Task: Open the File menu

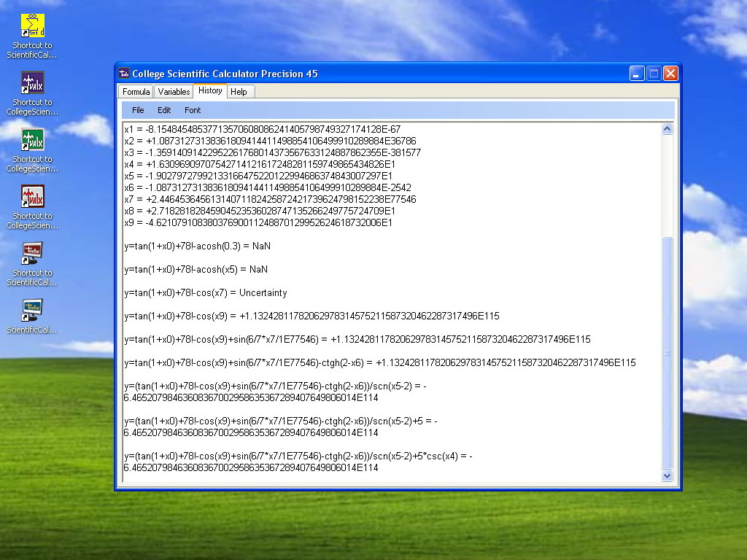Action: coord(138,110)
